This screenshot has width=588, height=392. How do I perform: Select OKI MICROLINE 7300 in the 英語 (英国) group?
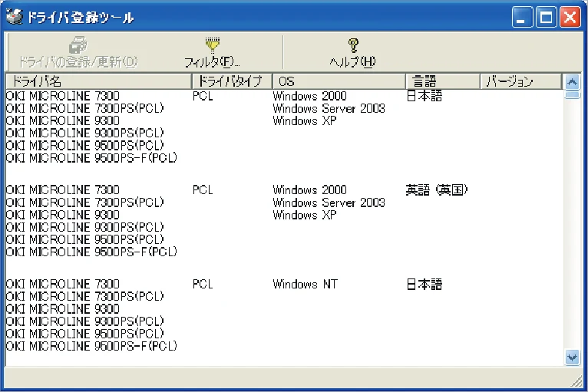pyautogui.click(x=63, y=190)
